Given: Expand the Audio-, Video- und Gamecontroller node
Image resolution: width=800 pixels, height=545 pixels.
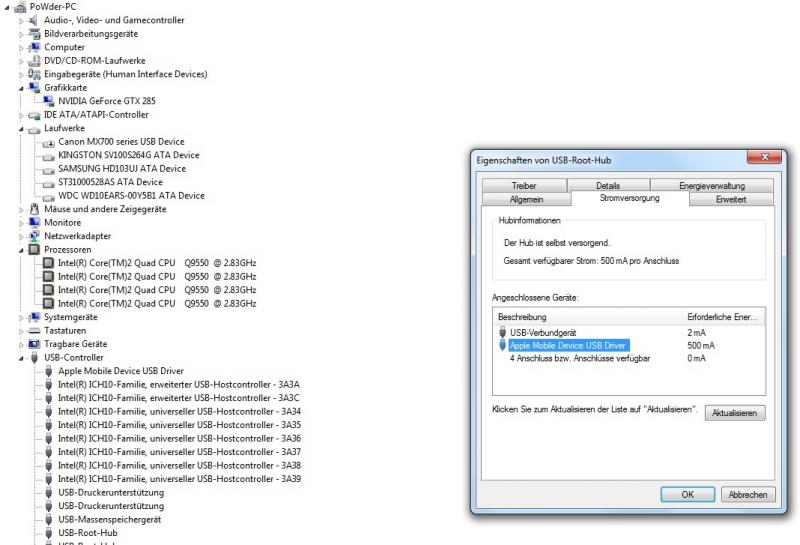Looking at the screenshot, I should (21, 20).
